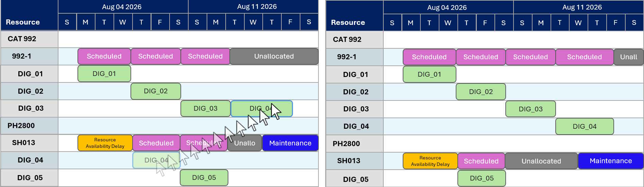Image resolution: width=644 pixels, height=187 pixels.
Task: Select the blue Maintenance bar in left chart
Action: [x=290, y=143]
